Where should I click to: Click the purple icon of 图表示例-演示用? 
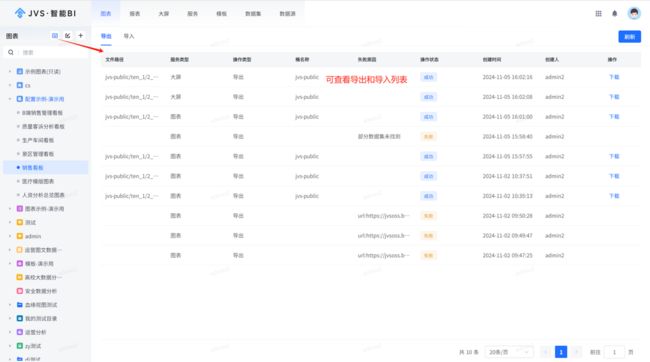[x=19, y=209]
